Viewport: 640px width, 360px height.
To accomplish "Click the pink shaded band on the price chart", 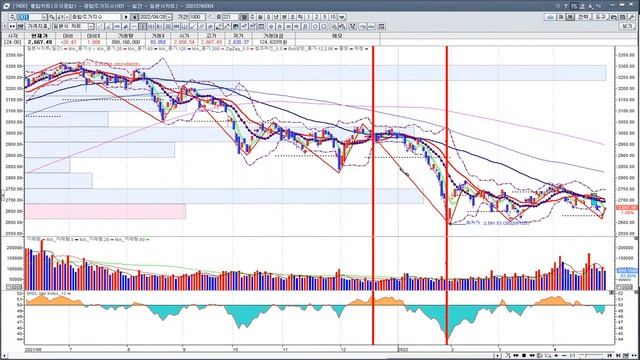I will (x=105, y=212).
